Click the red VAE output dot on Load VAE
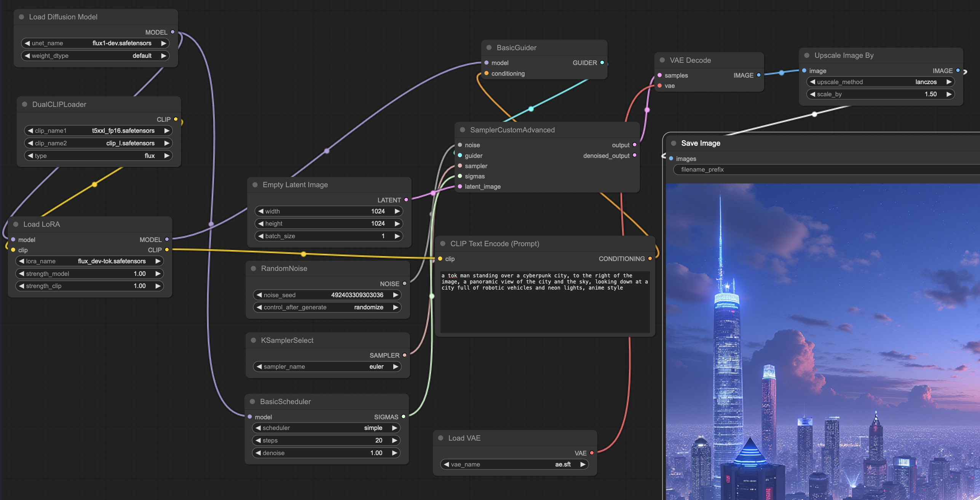The width and height of the screenshot is (980, 500). coord(592,453)
